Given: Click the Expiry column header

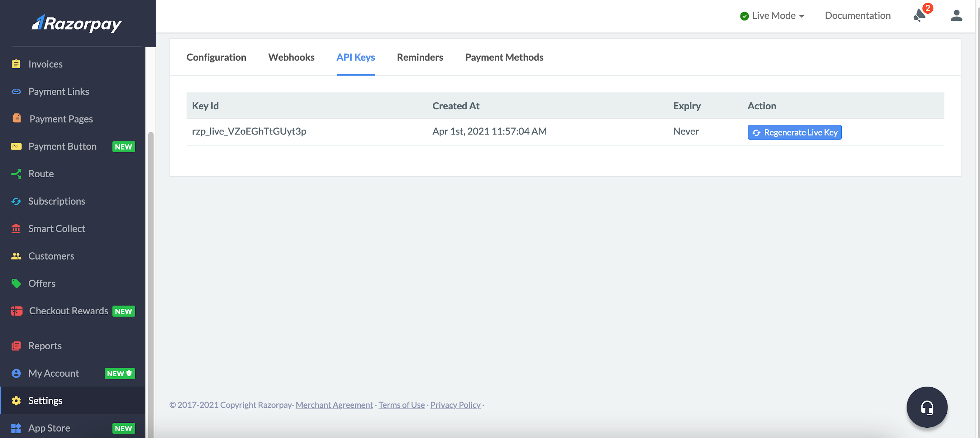Looking at the screenshot, I should 687,106.
